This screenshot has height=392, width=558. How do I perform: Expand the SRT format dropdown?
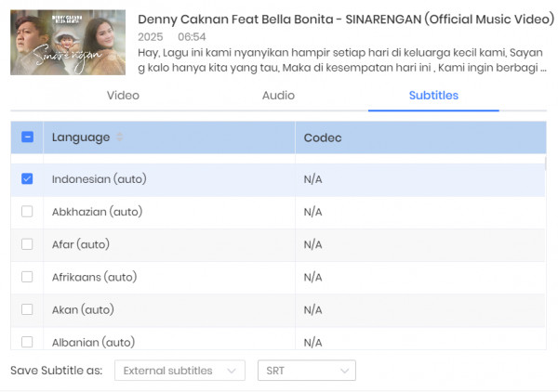pos(307,371)
